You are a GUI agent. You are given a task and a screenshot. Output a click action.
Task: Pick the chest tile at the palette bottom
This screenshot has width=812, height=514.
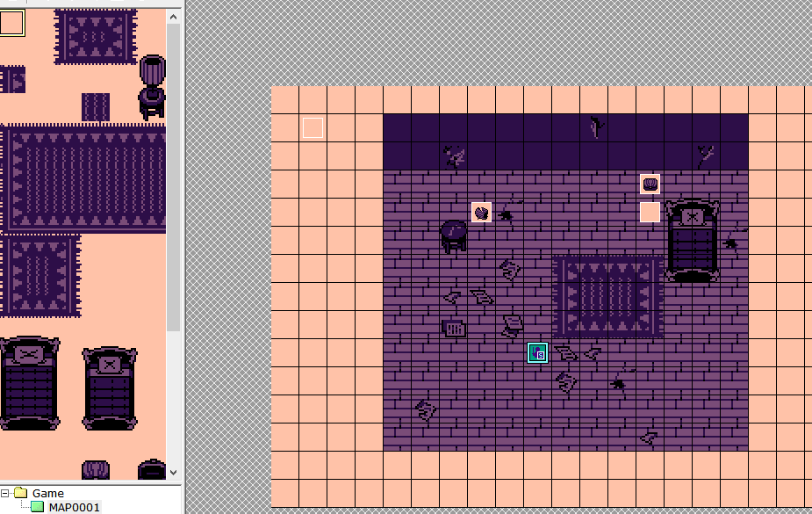point(152,469)
